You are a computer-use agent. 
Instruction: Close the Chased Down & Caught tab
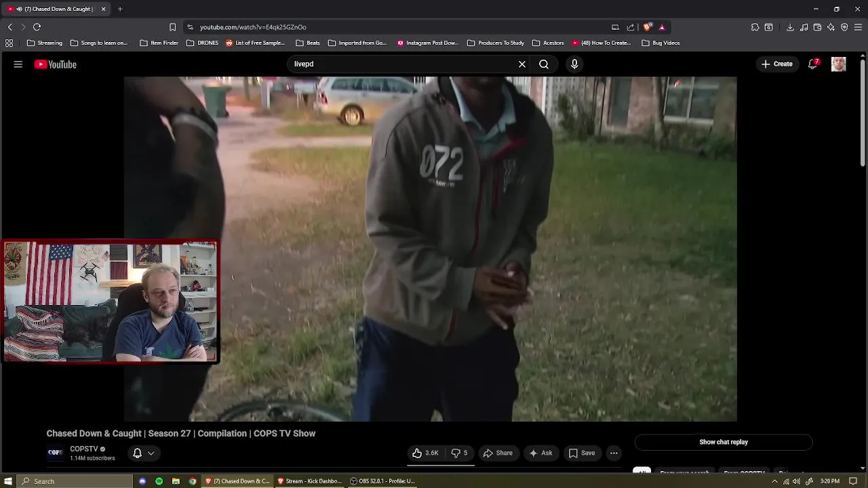(103, 9)
